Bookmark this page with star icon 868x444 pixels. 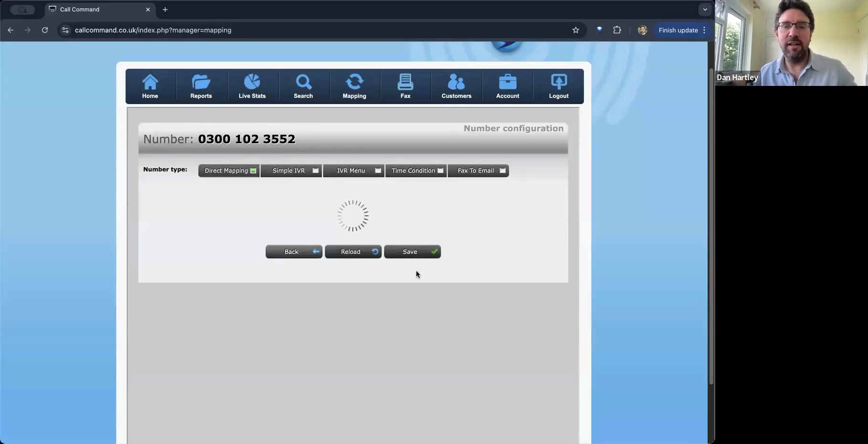(576, 30)
